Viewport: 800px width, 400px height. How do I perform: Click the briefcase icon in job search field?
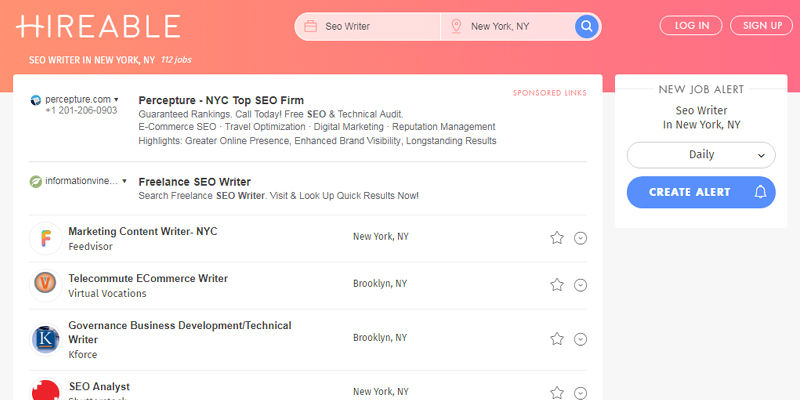[310, 26]
